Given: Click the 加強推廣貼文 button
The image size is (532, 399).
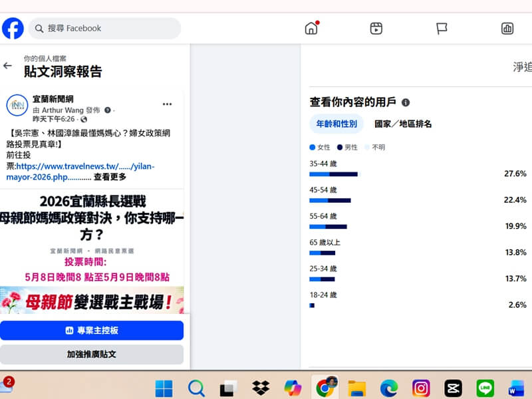Looking at the screenshot, I should click(92, 354).
